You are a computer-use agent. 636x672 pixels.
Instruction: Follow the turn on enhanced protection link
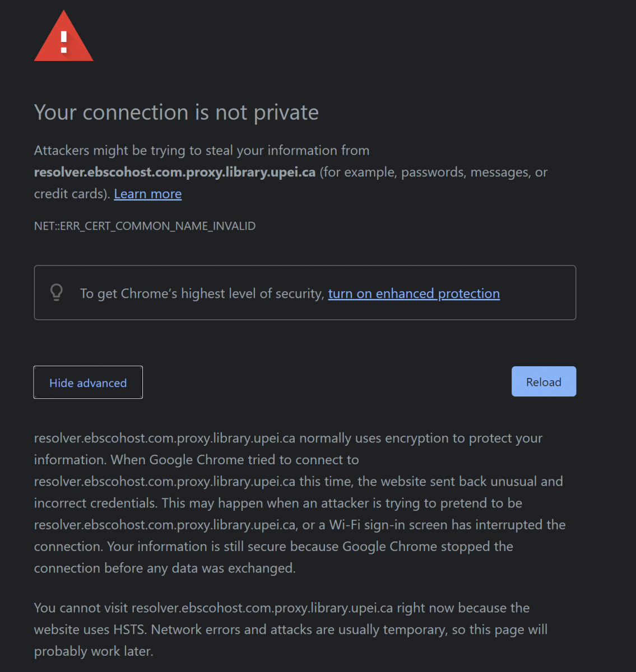tap(414, 293)
